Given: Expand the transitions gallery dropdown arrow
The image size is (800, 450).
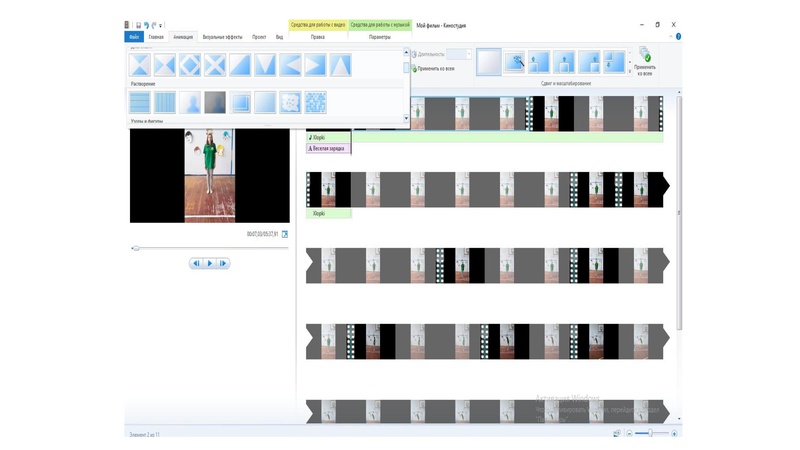Looking at the screenshot, I should (x=406, y=118).
